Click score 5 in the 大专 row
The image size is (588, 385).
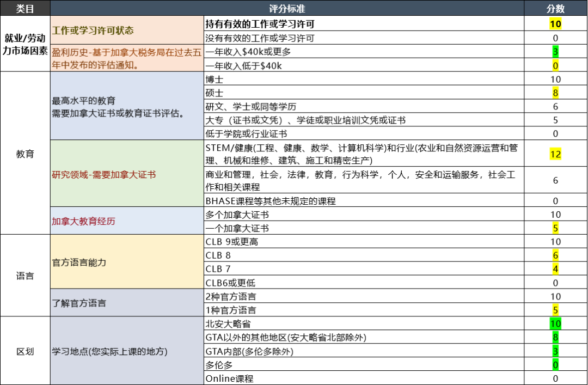click(x=555, y=120)
